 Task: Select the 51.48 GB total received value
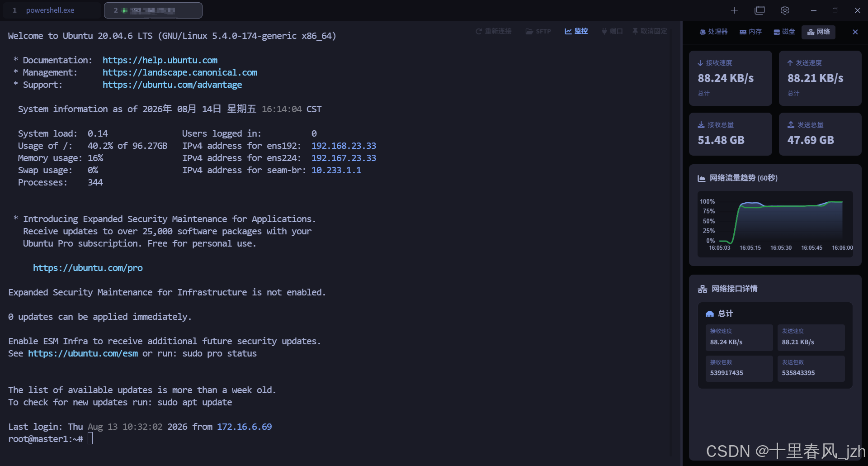coord(721,140)
